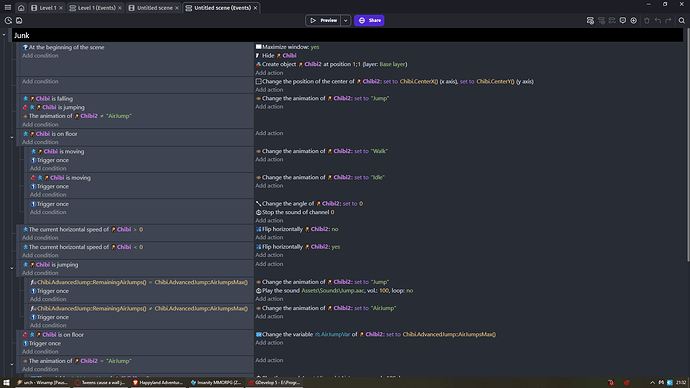Add condition below horizontal speed of Chibi > 0
Viewport: 690px width, 388px height.
(40, 238)
